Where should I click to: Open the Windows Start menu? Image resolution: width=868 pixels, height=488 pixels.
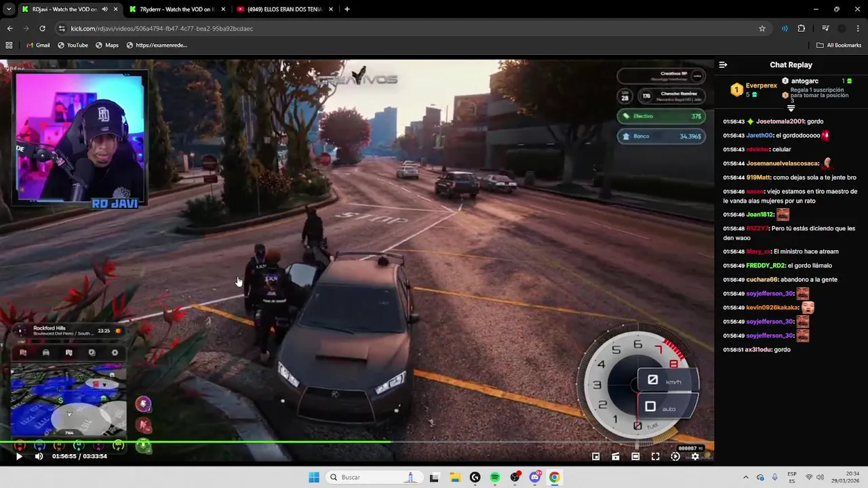pos(314,477)
